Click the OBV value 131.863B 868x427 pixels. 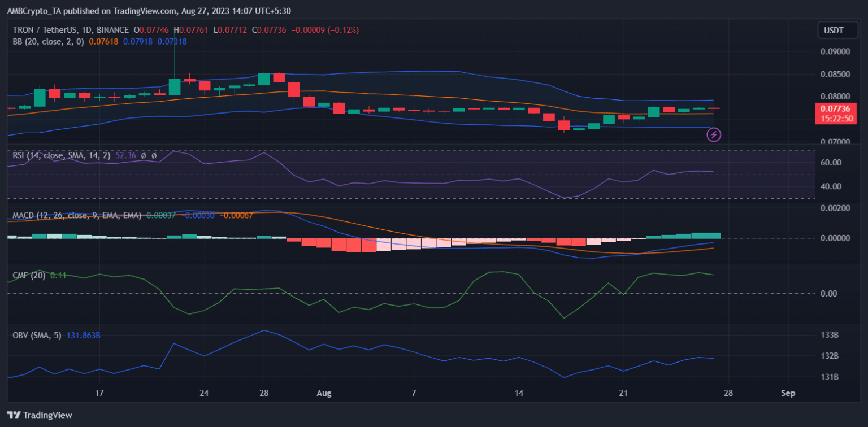tap(84, 335)
